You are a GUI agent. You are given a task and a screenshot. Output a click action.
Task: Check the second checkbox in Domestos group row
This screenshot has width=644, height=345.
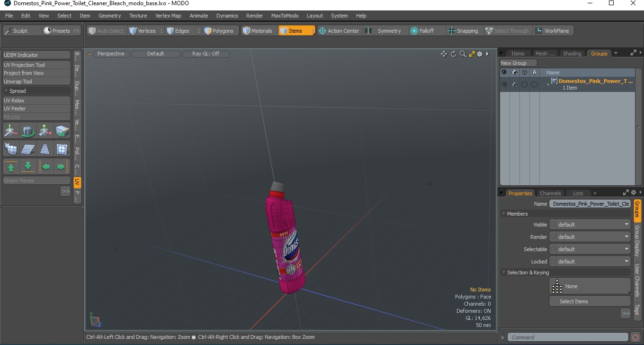(534, 84)
